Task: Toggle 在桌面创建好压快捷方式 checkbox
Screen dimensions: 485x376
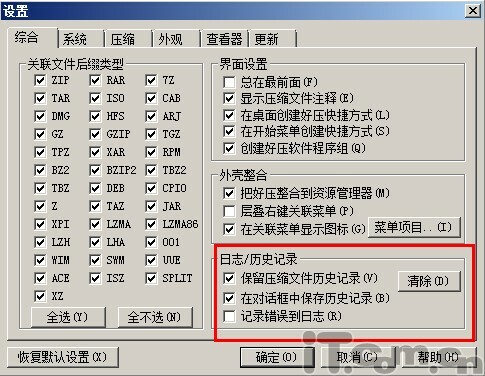Action: 229,116
